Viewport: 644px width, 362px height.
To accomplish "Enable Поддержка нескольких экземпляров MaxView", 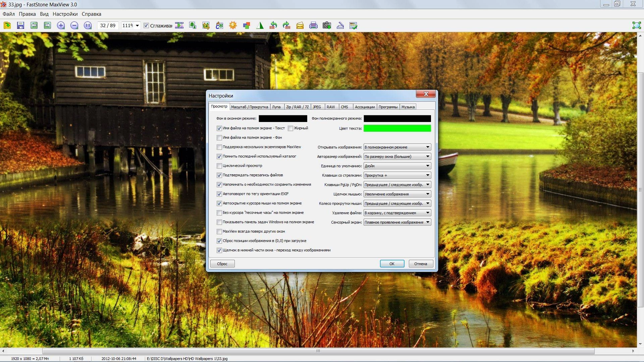I will [219, 147].
